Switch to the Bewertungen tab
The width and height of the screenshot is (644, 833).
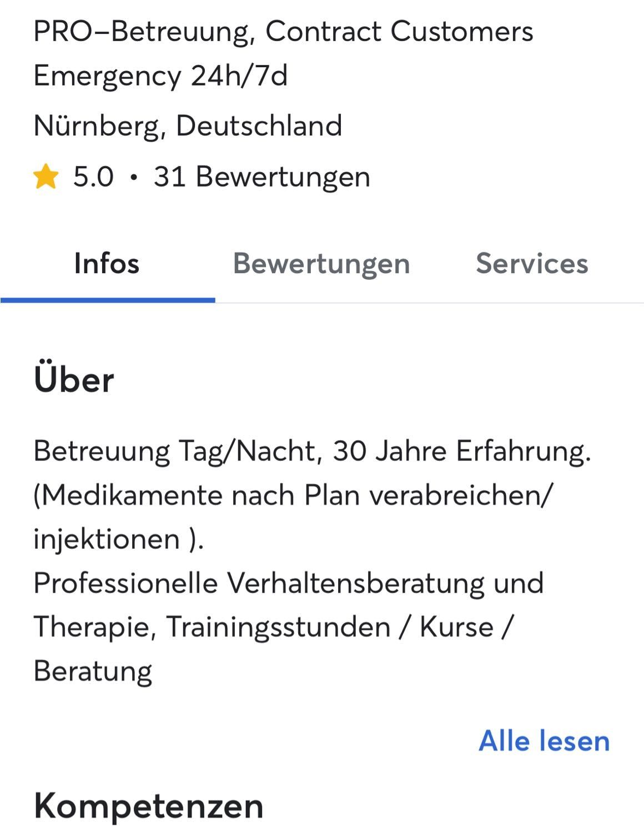(321, 263)
